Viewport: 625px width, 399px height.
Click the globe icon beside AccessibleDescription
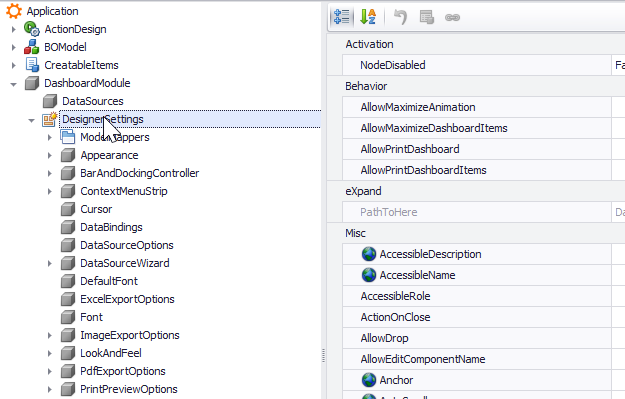[x=369, y=254]
